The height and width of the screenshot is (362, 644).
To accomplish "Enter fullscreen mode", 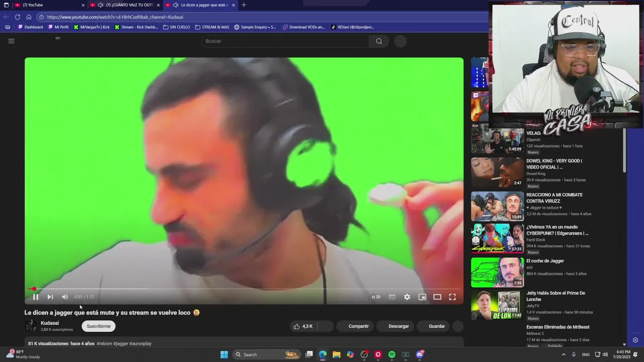I will tap(452, 297).
